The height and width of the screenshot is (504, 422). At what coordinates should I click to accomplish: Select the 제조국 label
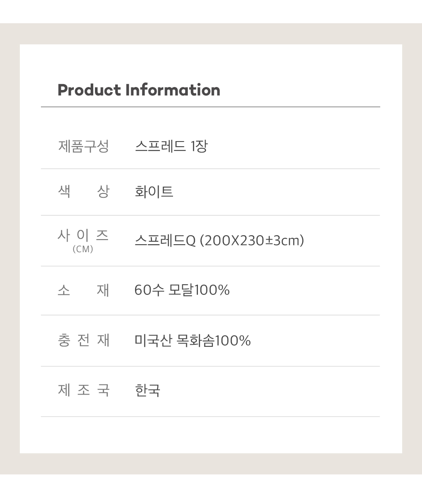(x=84, y=390)
